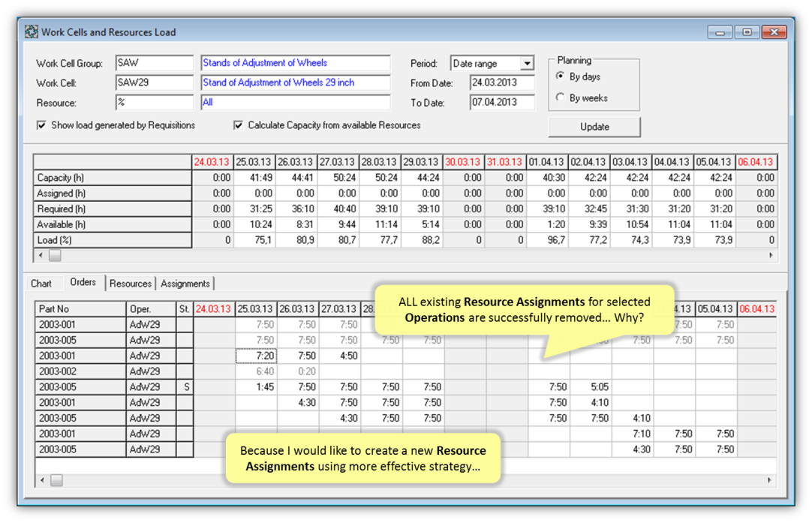The image size is (812, 523).
Task: Click the S status cell of 2003-005
Action: [185, 387]
